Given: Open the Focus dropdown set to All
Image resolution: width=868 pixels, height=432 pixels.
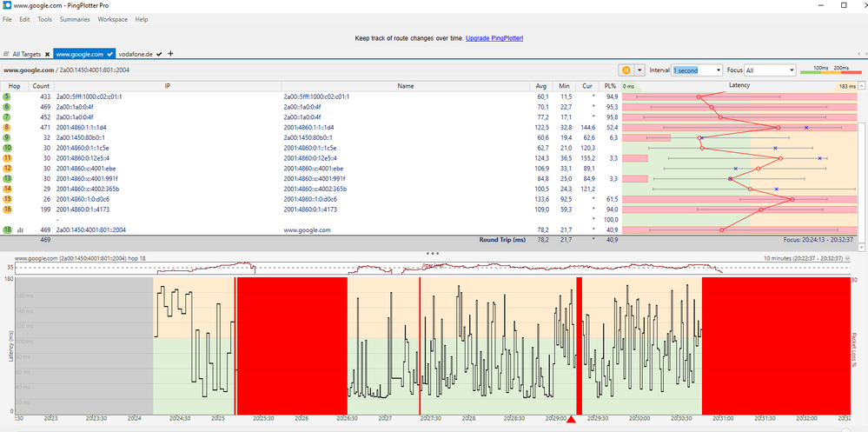Looking at the screenshot, I should click(x=770, y=70).
